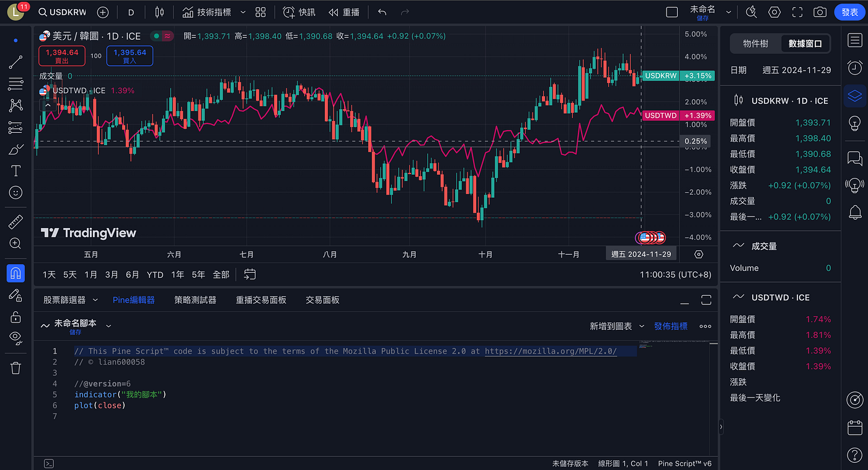Open the layout templates grid icon
The width and height of the screenshot is (868, 470).
tap(260, 12)
